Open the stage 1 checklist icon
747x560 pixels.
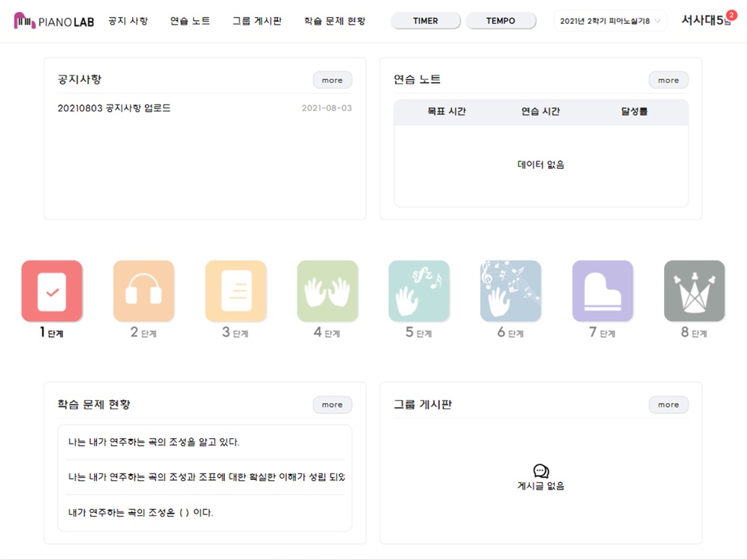click(x=52, y=291)
